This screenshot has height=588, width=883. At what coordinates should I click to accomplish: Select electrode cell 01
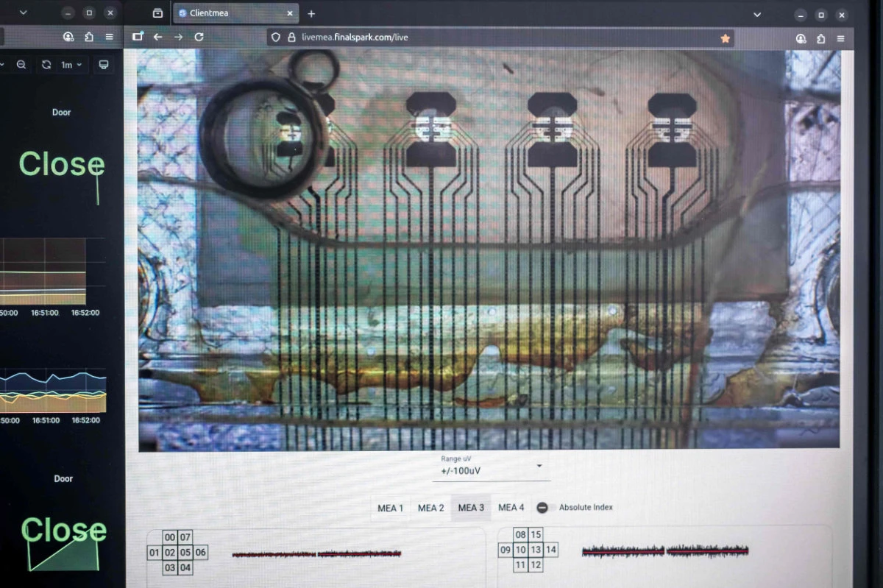pos(155,553)
